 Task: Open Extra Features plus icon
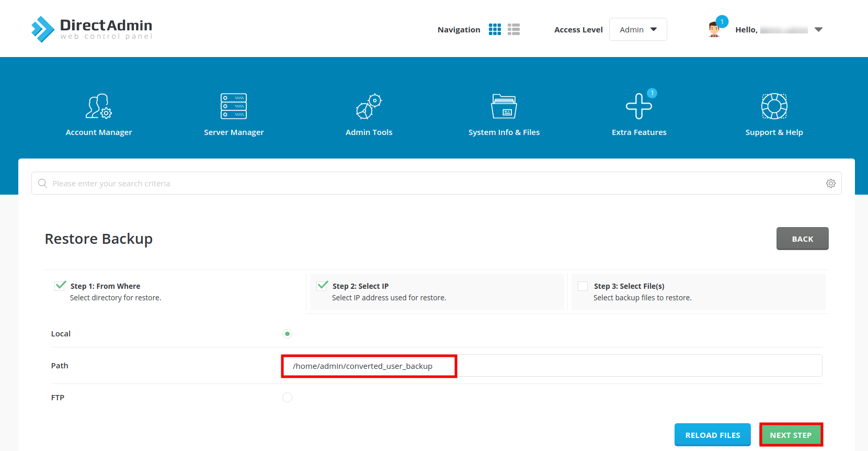click(x=639, y=106)
